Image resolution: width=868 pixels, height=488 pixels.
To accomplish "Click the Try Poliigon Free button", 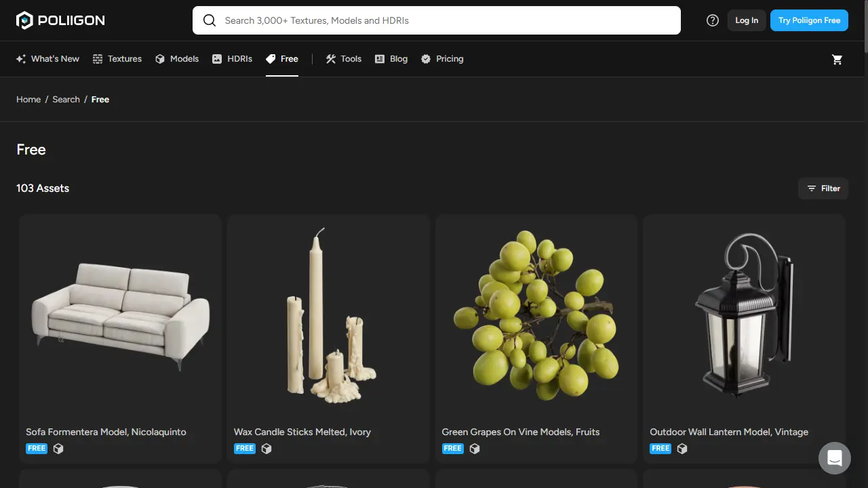I will [809, 20].
